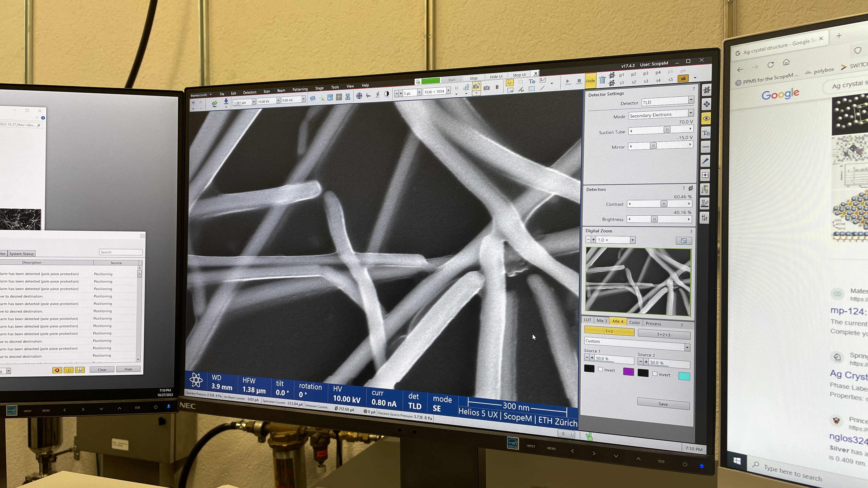Click the trash icon beside Hide
The width and height of the screenshot is (868, 488).
pyautogui.click(x=602, y=80)
